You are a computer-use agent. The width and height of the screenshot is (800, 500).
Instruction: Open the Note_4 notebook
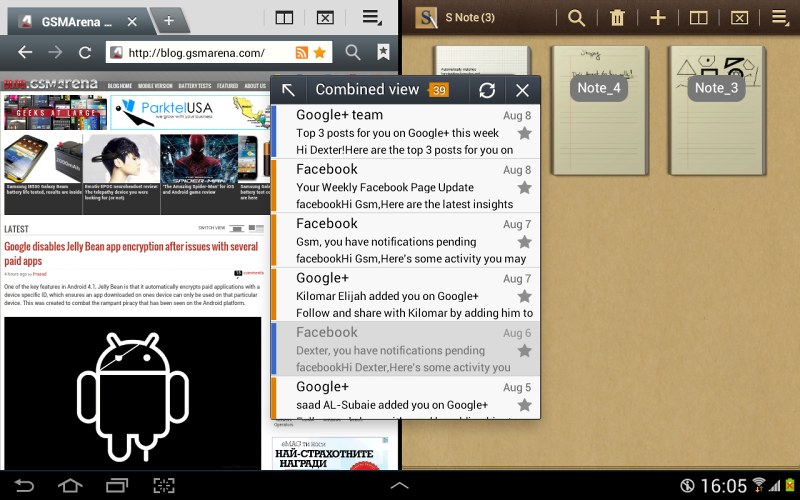click(x=599, y=110)
